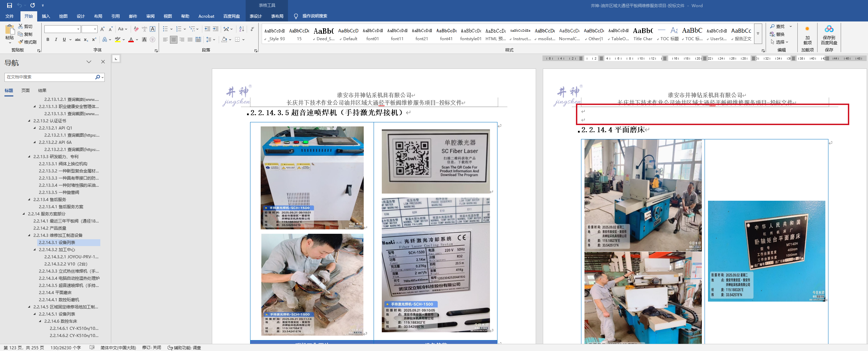Image resolution: width=868 pixels, height=351 pixels.
Task: Click the format painter (格式刷) icon
Action: coord(27,42)
